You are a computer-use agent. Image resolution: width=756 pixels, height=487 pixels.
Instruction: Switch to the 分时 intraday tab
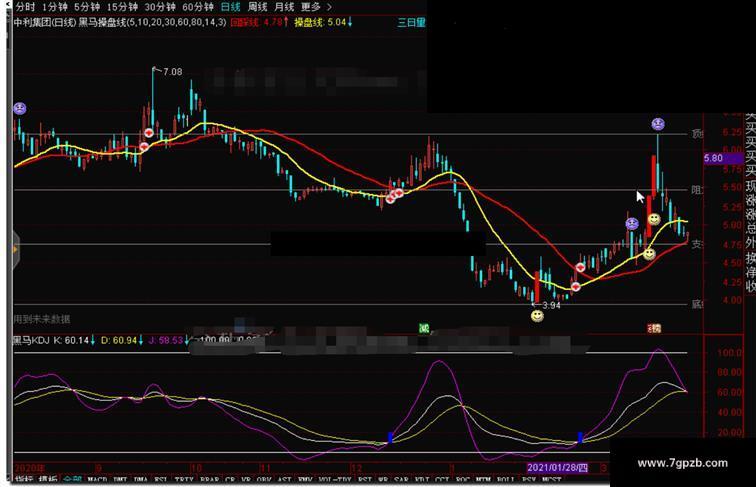coord(25,7)
